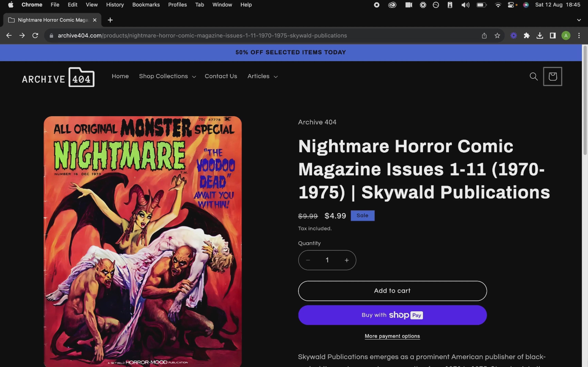Go back using the back arrow
The height and width of the screenshot is (367, 588).
click(9, 35)
